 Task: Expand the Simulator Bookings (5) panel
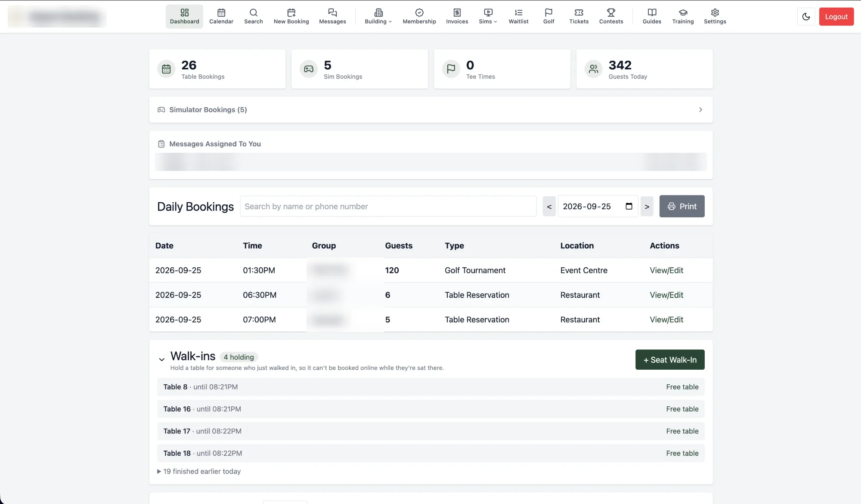click(430, 110)
